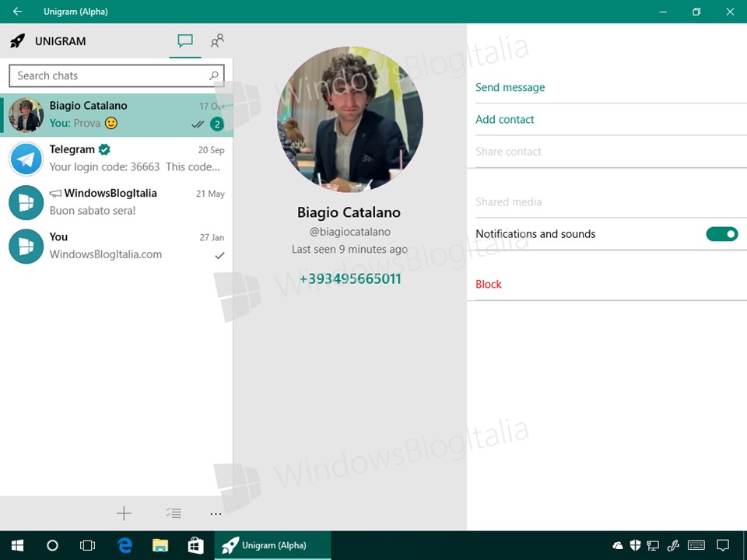Open the Biagio Catalano chat

click(x=117, y=115)
